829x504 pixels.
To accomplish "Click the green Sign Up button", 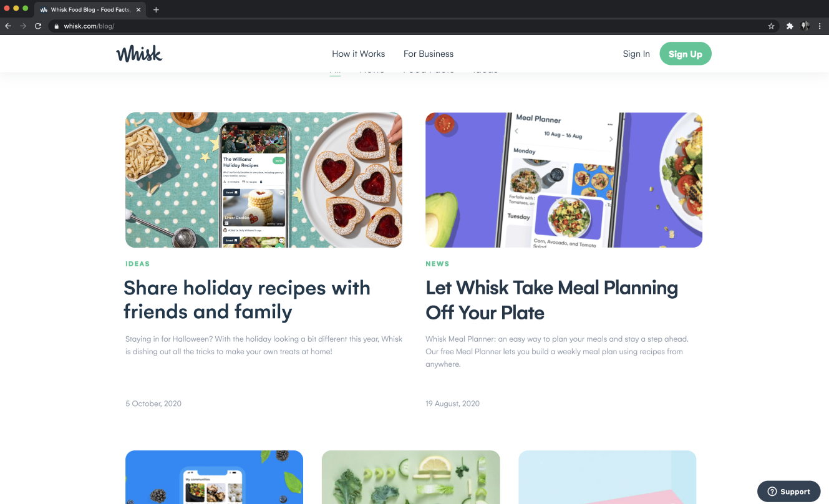I will point(686,54).
